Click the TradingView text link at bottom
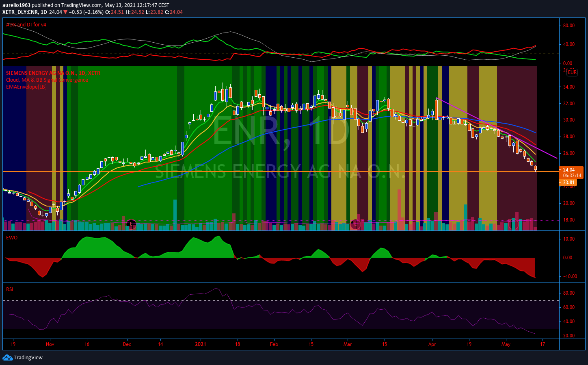This screenshot has height=365, width=588. point(29,358)
